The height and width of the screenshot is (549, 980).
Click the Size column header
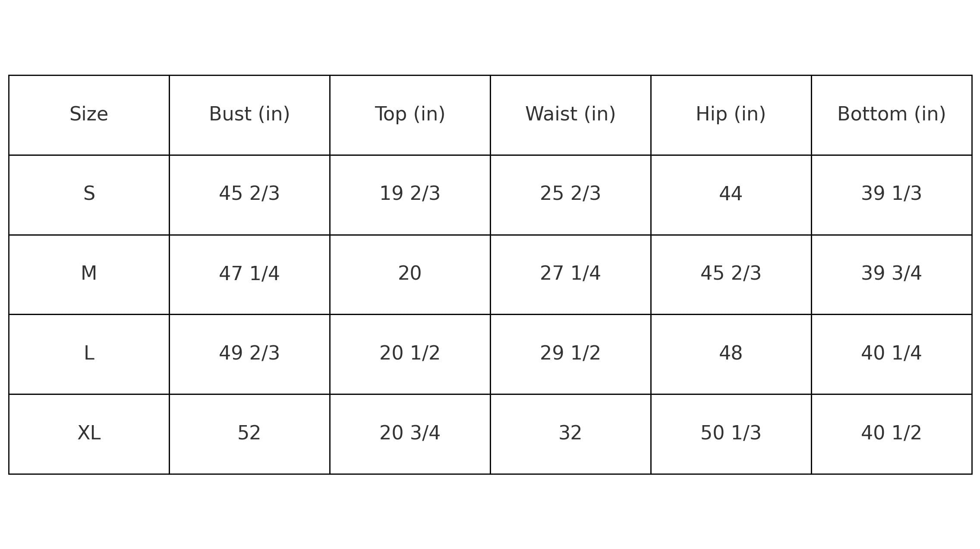click(89, 114)
